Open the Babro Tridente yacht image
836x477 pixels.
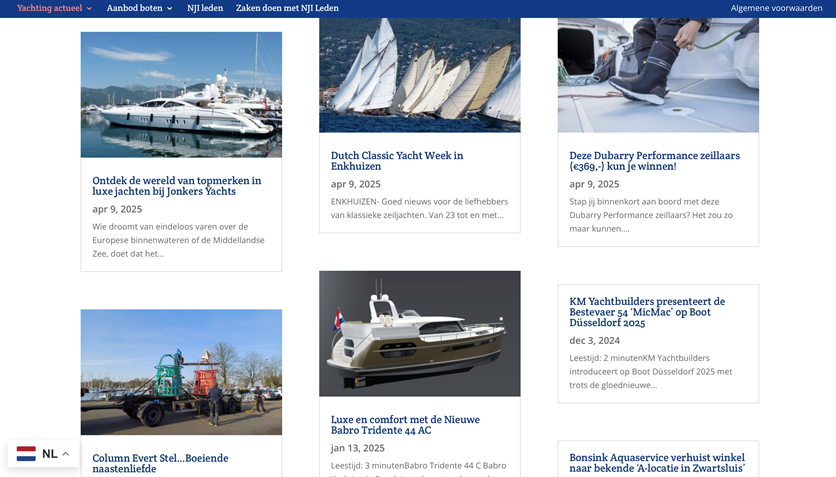(419, 333)
